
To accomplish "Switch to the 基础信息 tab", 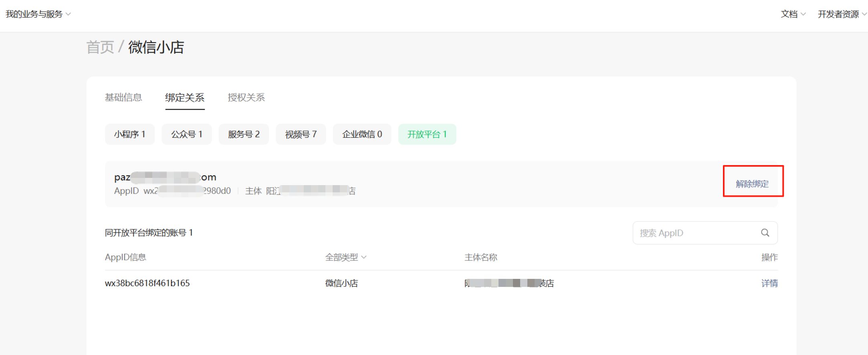I will (123, 97).
